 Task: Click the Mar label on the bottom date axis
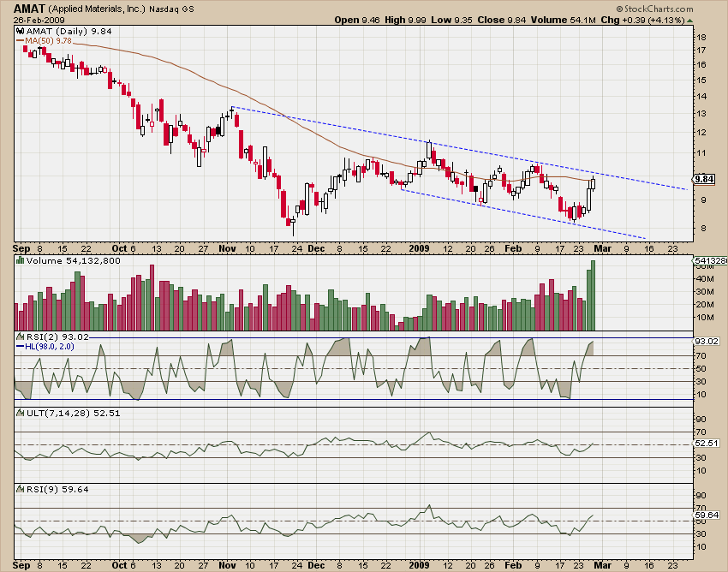point(603,565)
